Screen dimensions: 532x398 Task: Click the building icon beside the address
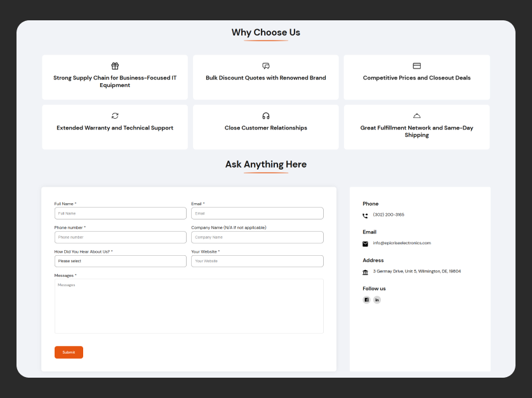365,272
